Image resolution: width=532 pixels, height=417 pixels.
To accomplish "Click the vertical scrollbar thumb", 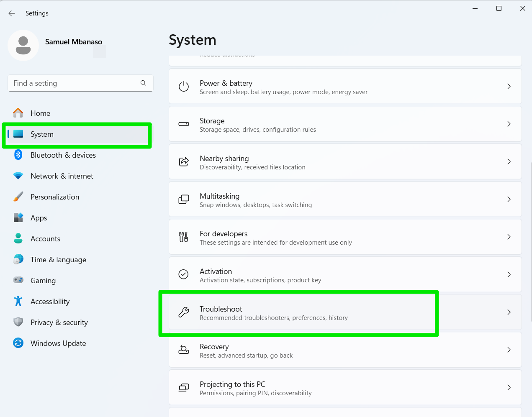I will click(531, 241).
